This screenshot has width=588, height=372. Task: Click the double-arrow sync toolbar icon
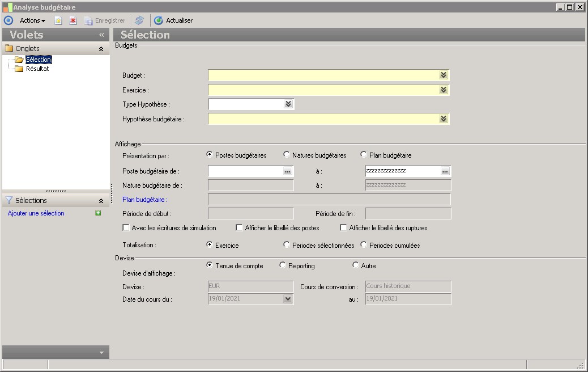point(139,20)
